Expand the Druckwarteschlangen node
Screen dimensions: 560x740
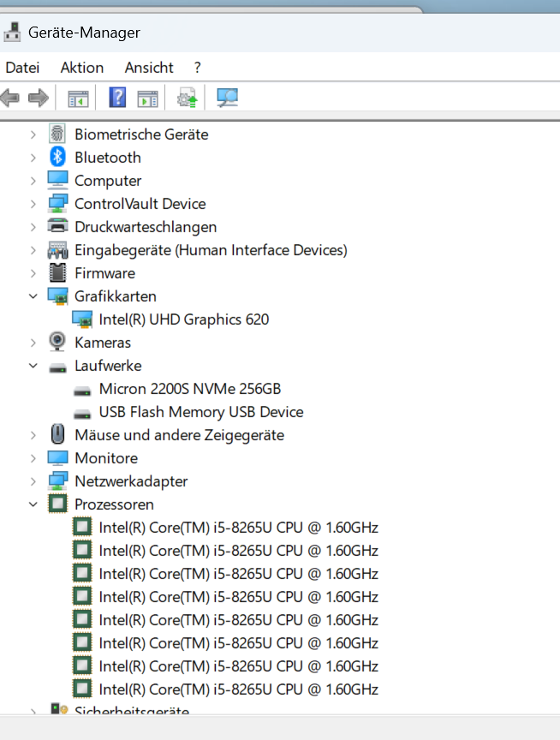(33, 227)
